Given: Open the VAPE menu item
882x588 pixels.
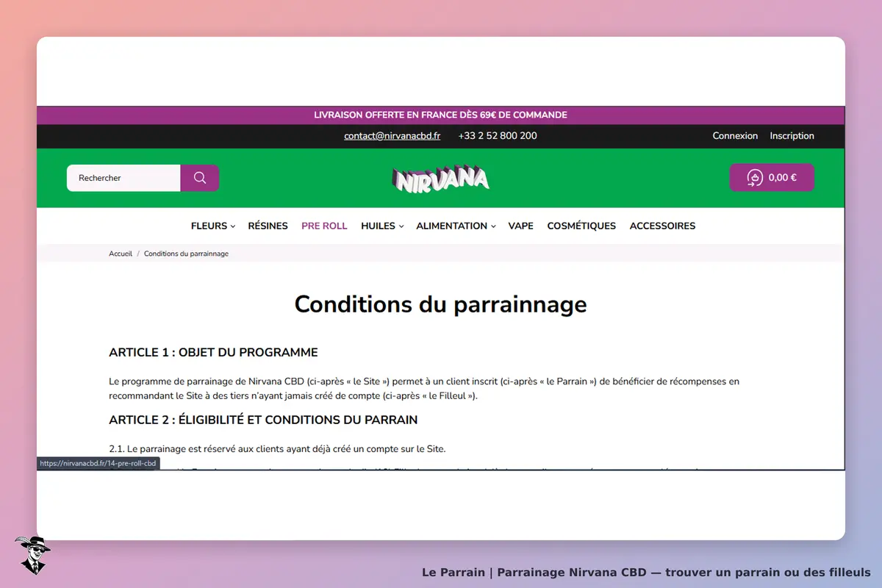Looking at the screenshot, I should 521,226.
